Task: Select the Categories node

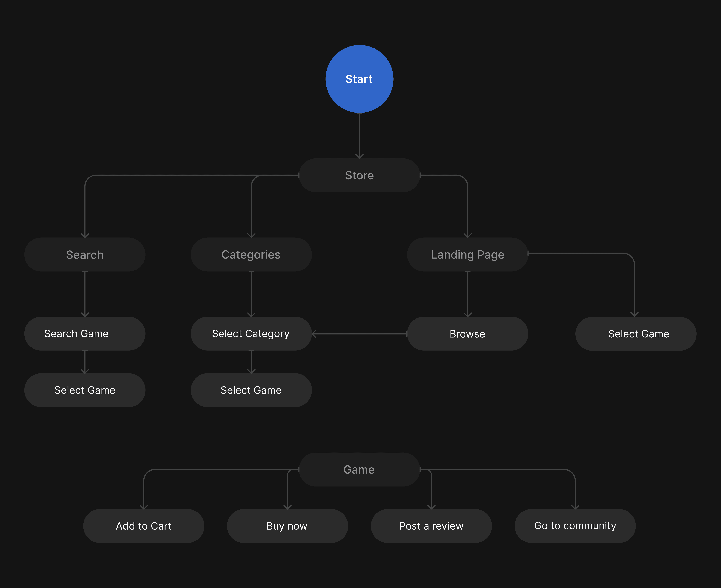Action: [x=251, y=254]
